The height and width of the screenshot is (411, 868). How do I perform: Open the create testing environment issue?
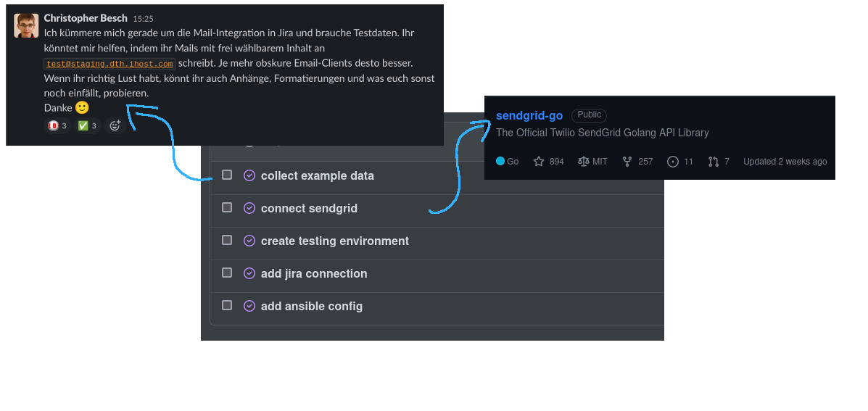(335, 241)
